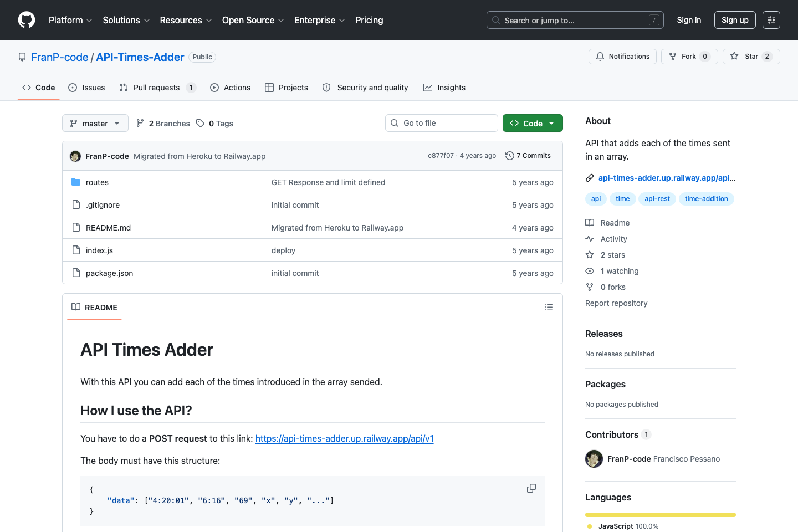Screen dimensions: 798x532
Task: Switch to the Pull requests tab
Action: point(157,87)
